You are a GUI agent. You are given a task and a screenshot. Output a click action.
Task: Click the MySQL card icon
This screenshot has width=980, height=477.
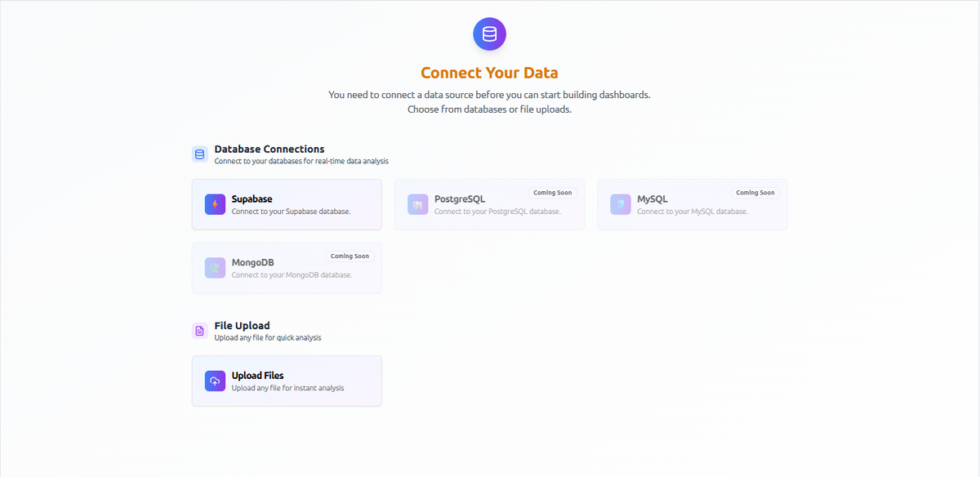coord(620,204)
